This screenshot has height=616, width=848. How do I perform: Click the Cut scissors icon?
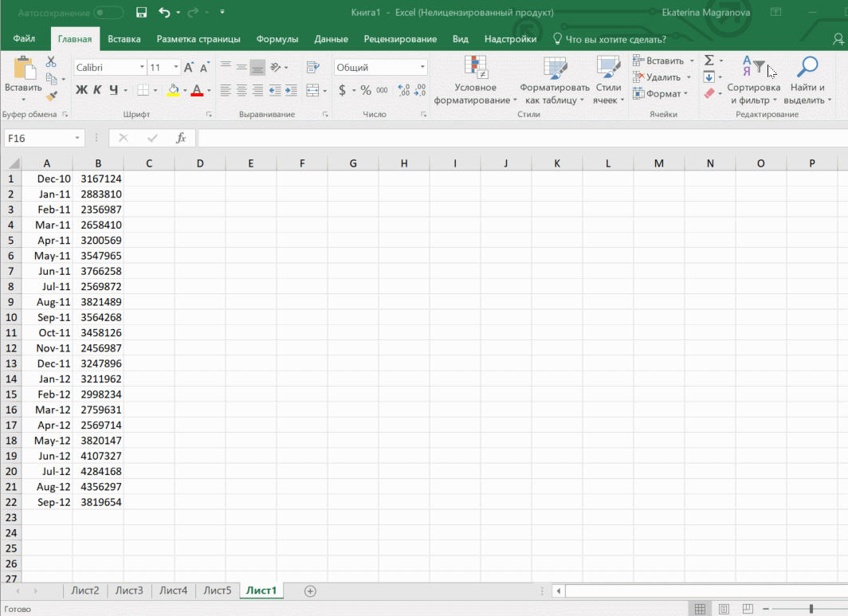tap(51, 61)
